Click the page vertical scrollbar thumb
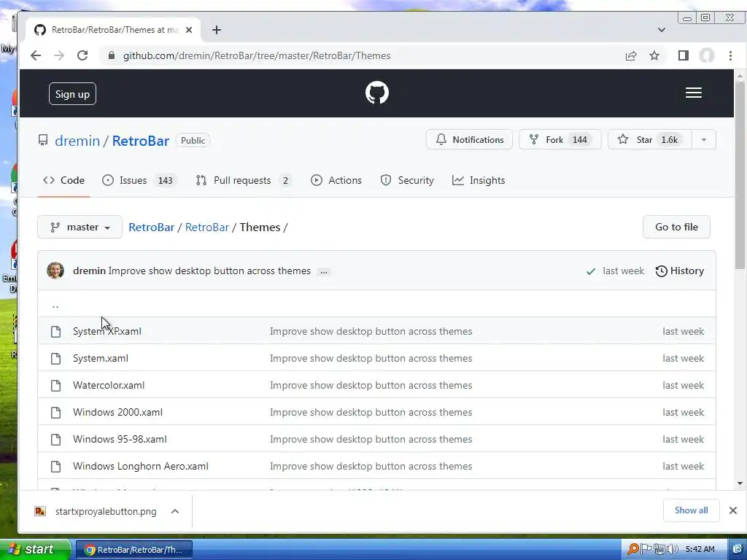The image size is (747, 560). click(740, 176)
